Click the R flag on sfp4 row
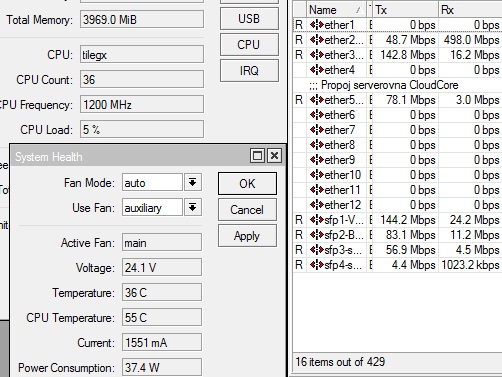Screen dimensions: 502x377 point(299,265)
